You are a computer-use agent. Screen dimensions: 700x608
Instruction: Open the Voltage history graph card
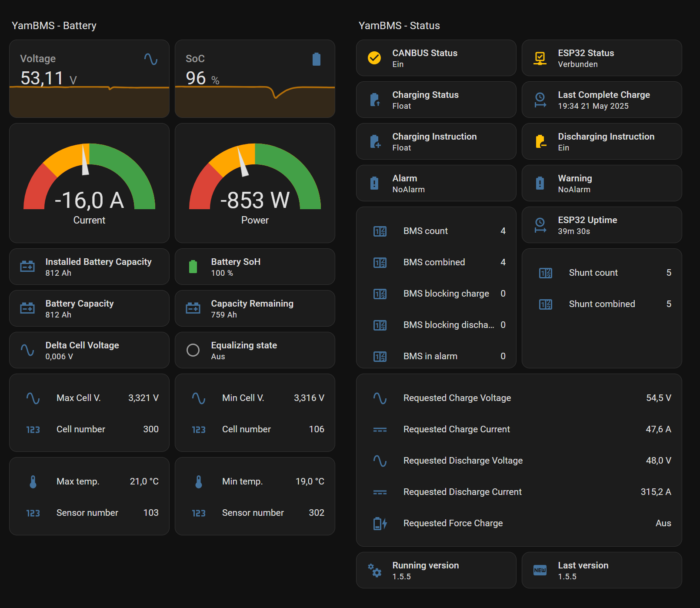tap(89, 79)
